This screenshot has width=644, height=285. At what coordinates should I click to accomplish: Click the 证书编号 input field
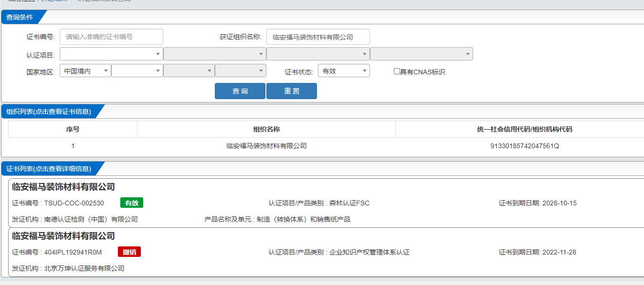pyautogui.click(x=111, y=37)
